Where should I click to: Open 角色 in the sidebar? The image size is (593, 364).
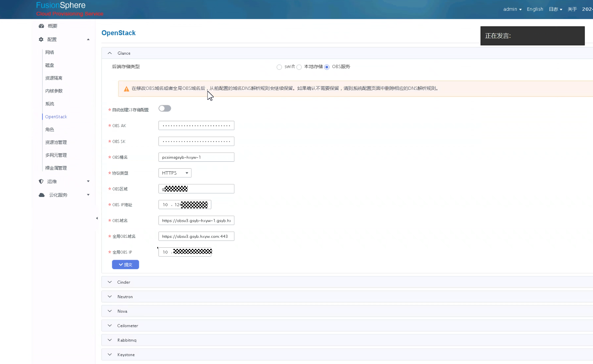[x=50, y=130]
